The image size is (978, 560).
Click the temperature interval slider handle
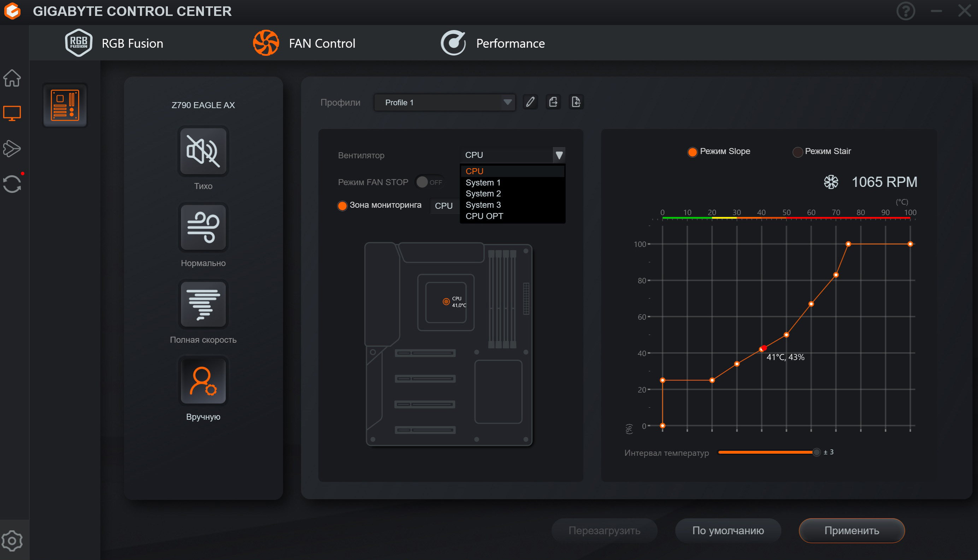(x=816, y=452)
